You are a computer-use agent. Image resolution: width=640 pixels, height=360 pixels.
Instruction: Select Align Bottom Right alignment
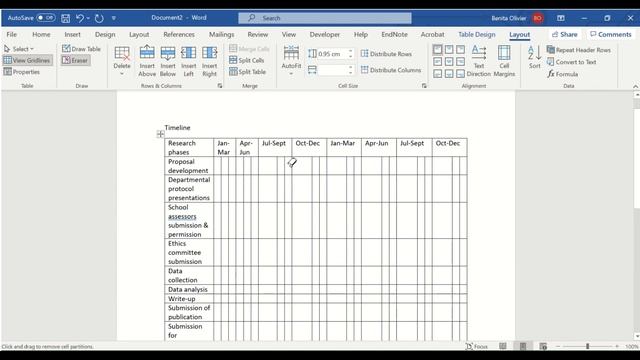(460, 74)
